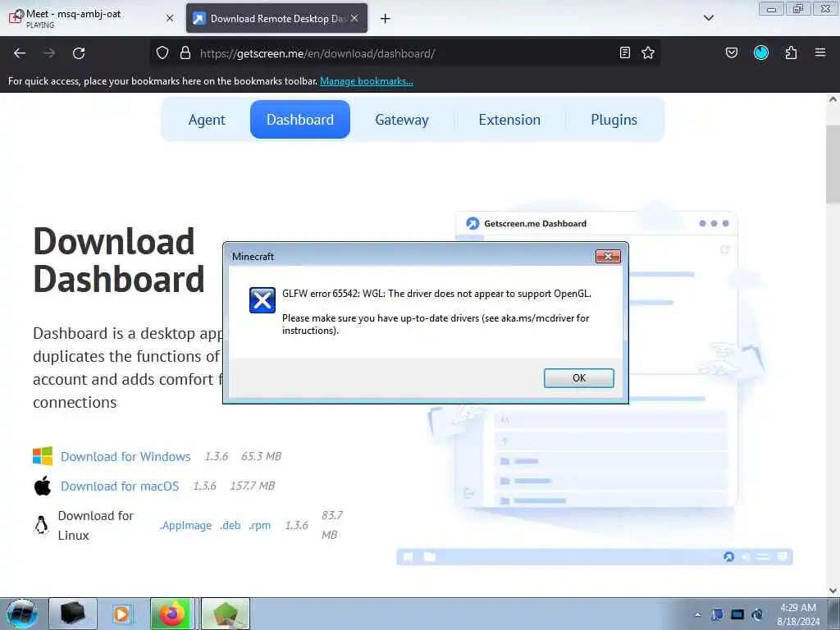840x630 pixels.
Task: Open the Manage bookmarks link
Action: pos(367,81)
